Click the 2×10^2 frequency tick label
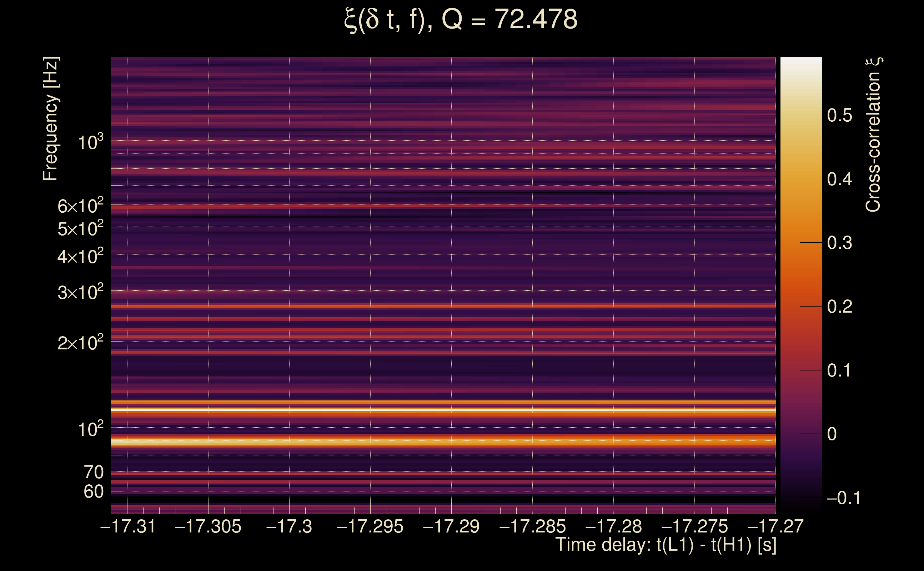Image resolution: width=924 pixels, height=571 pixels. tap(80, 343)
